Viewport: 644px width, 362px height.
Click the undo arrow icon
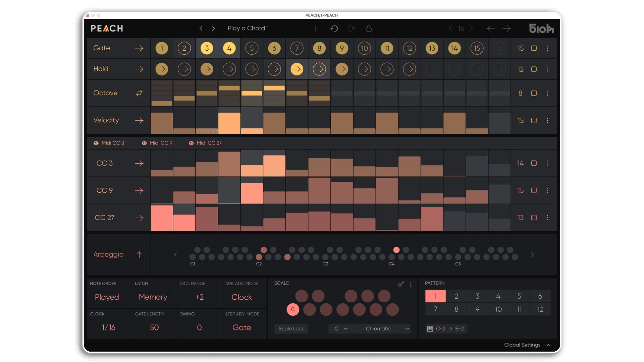pos(334,28)
